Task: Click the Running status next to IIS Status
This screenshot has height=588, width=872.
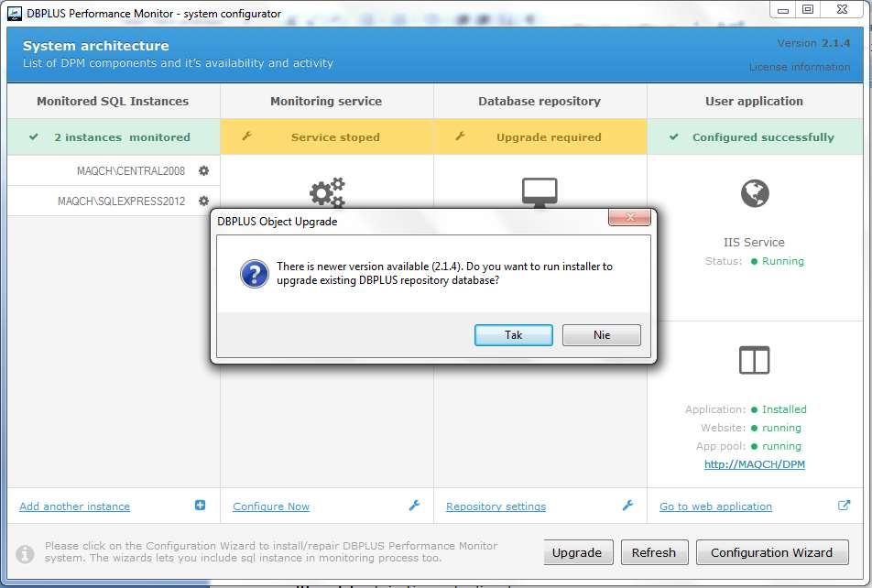Action: [782, 261]
